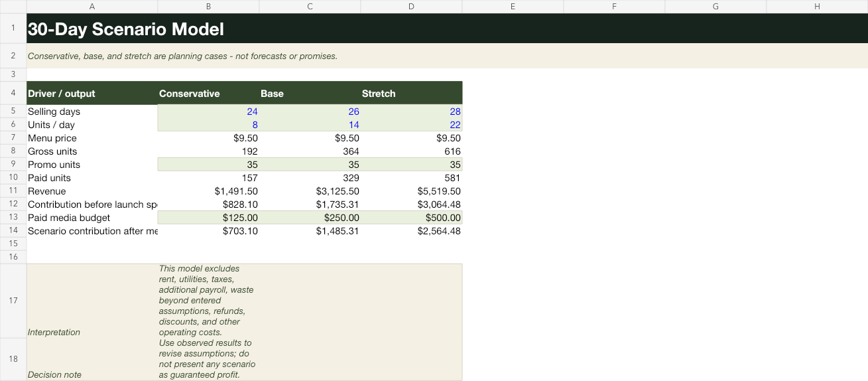The height and width of the screenshot is (381, 868).
Task: Select Stretch promo units value 35
Action: coord(411,165)
